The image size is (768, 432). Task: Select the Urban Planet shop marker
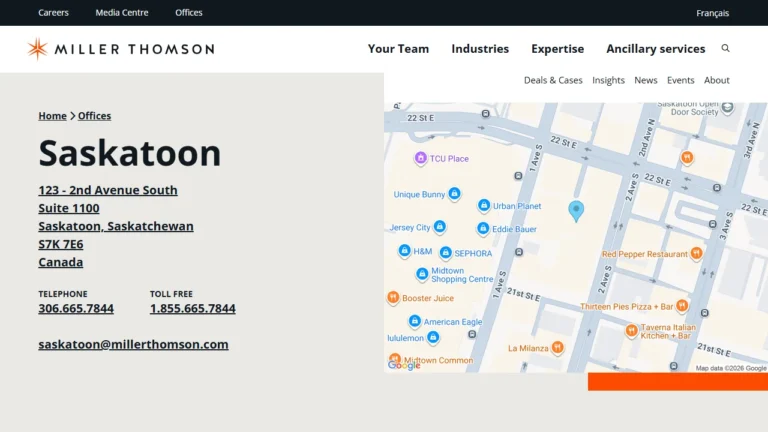484,205
